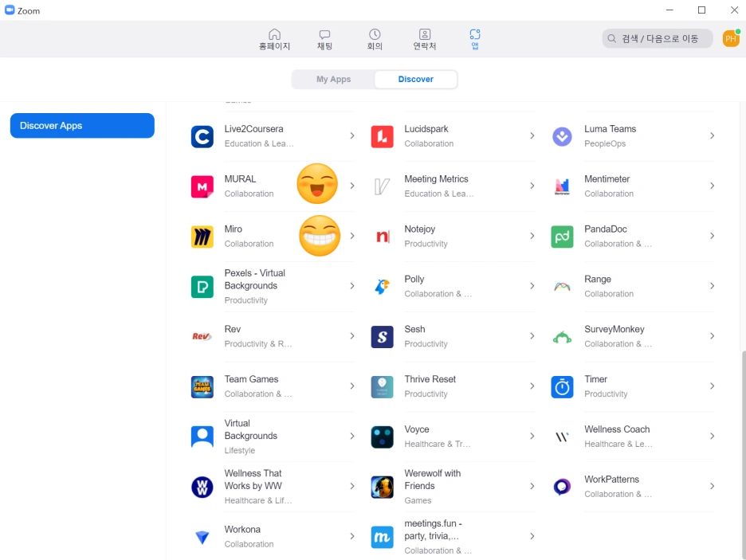
Task: Click the MURAL app icon
Action: point(202,187)
